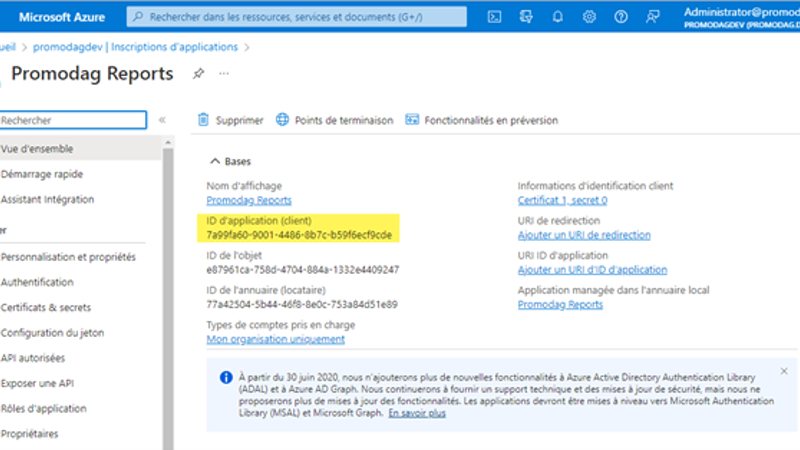Open the directories and subscriptions filter icon
This screenshot has width=800, height=450.
click(x=526, y=17)
